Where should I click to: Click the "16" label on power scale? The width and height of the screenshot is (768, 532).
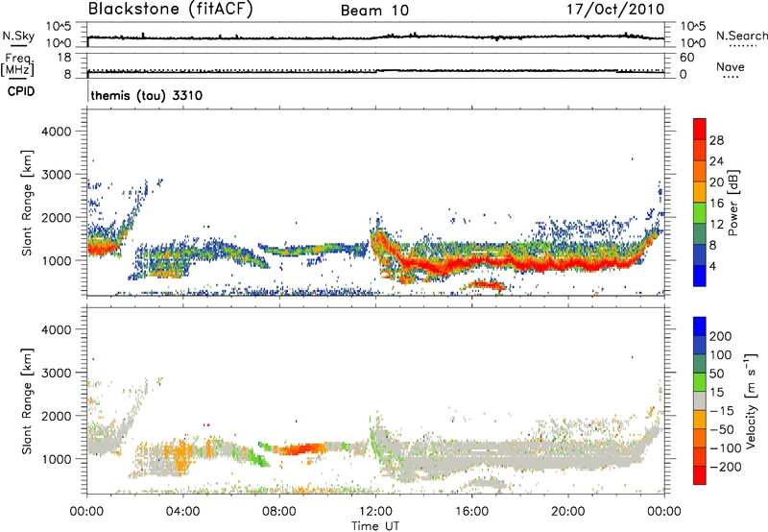click(x=716, y=204)
